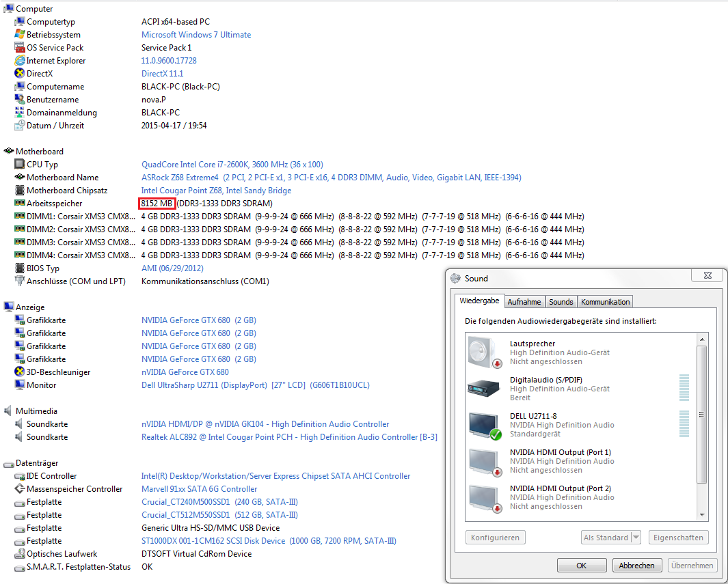Click the Als Standard button

[x=606, y=538]
